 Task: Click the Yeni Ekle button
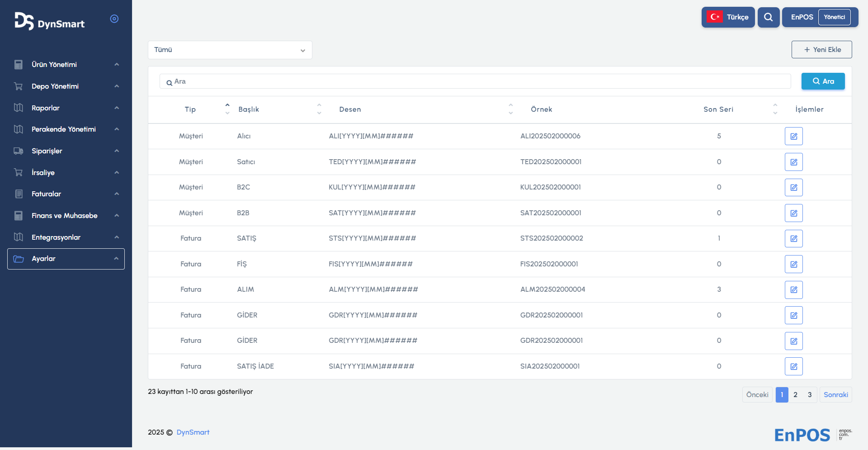click(x=821, y=50)
